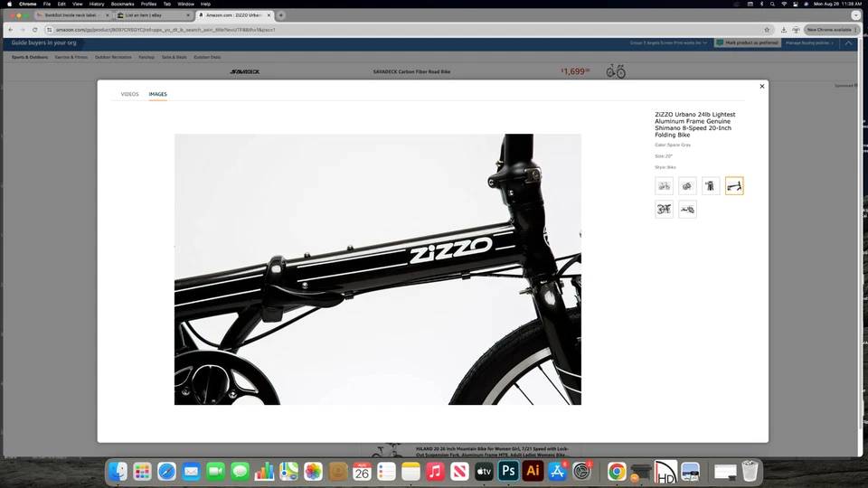This screenshot has width=868, height=488.
Task: Bookmark this page with the star icon
Action: (x=767, y=30)
